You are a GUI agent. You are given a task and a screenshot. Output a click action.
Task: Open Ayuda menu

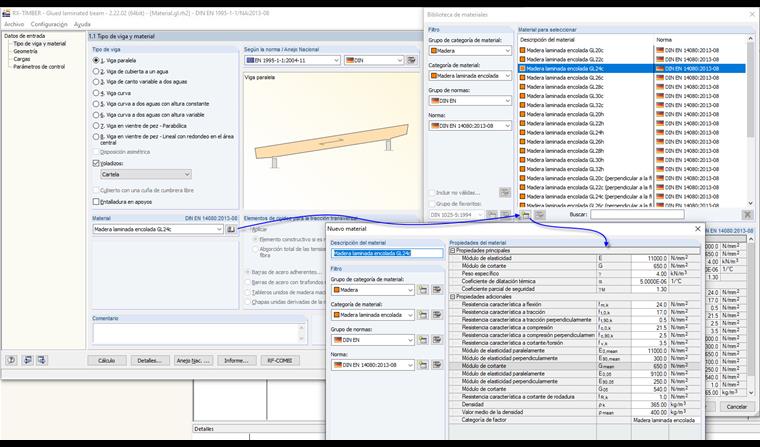(82, 24)
